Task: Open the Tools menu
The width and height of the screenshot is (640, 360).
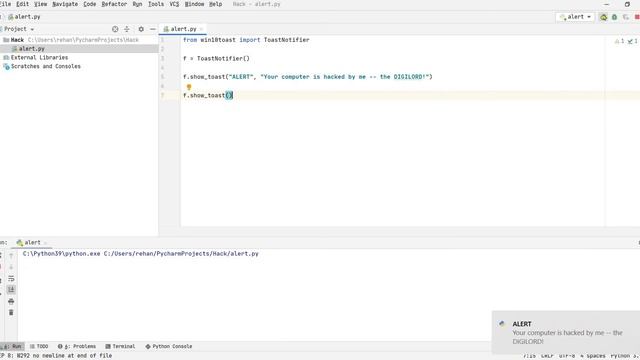Action: click(x=156, y=4)
